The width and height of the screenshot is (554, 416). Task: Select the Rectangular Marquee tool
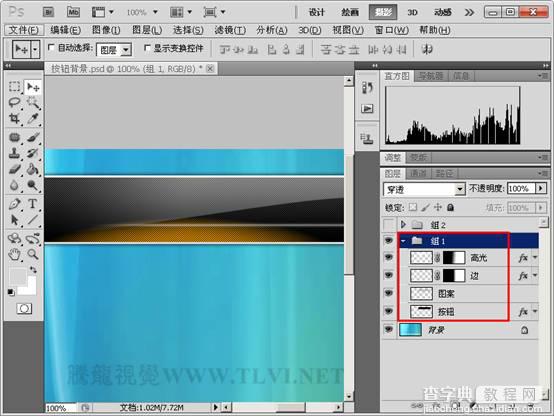[14, 87]
